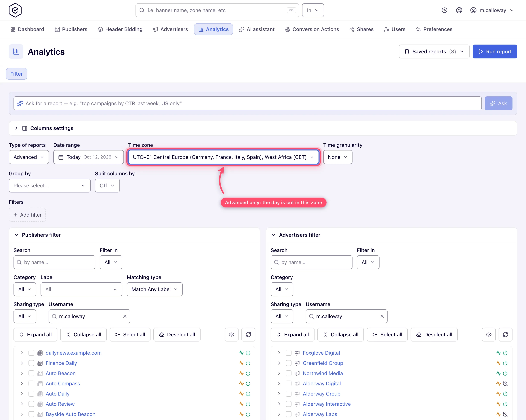Image resolution: width=526 pixels, height=420 pixels.
Task: Check the Foxglove Digital checkbox
Action: point(288,353)
